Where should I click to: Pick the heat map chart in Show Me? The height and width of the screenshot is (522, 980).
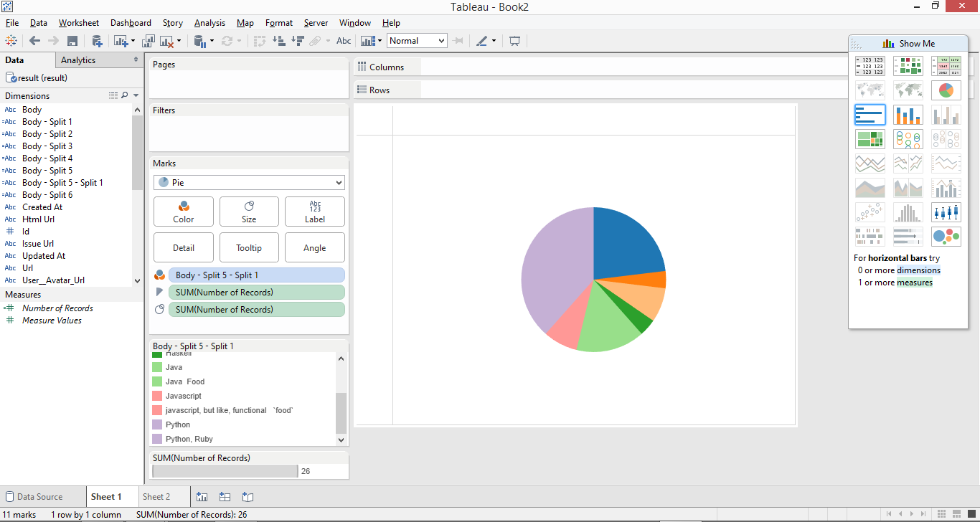[x=908, y=66]
